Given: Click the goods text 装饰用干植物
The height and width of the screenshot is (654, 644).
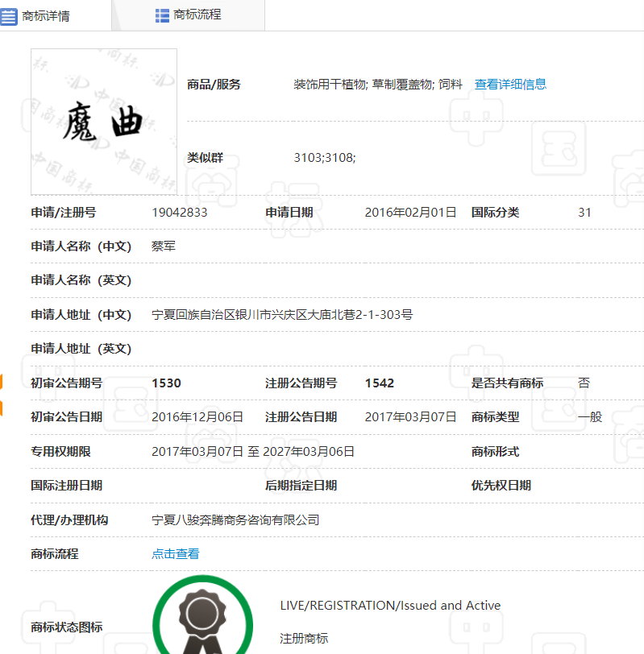Looking at the screenshot, I should pyautogui.click(x=330, y=85).
